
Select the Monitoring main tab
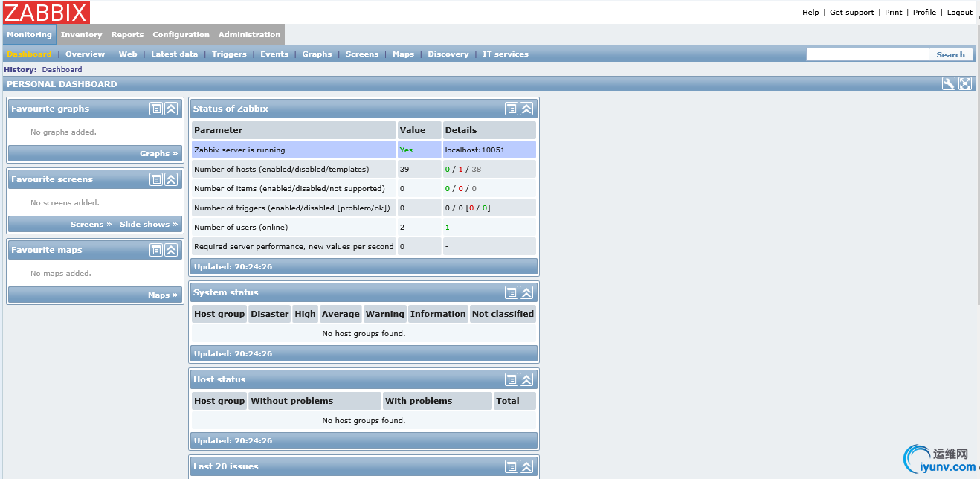click(x=30, y=34)
